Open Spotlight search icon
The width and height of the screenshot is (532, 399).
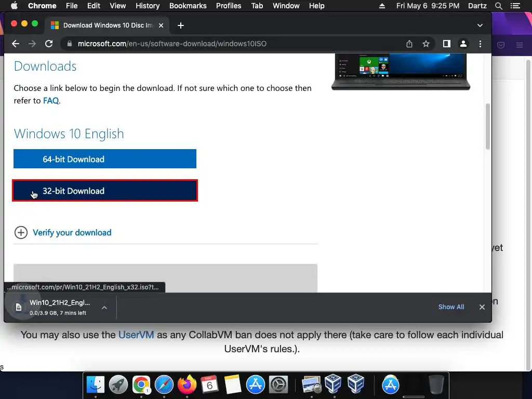499,6
